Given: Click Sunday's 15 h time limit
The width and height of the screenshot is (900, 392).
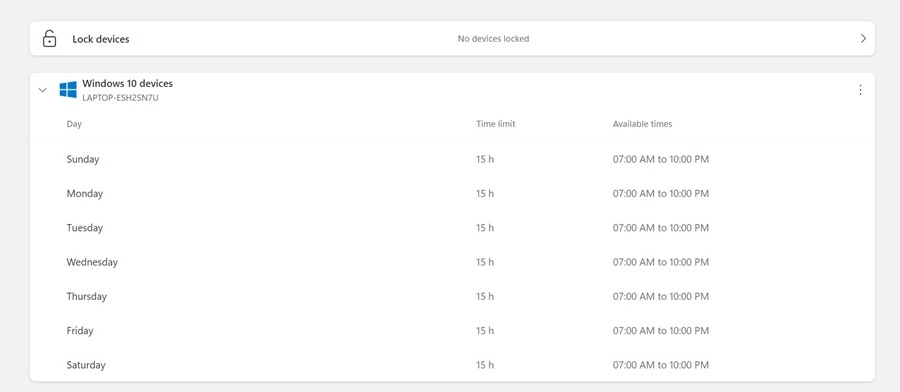Looking at the screenshot, I should tap(484, 159).
